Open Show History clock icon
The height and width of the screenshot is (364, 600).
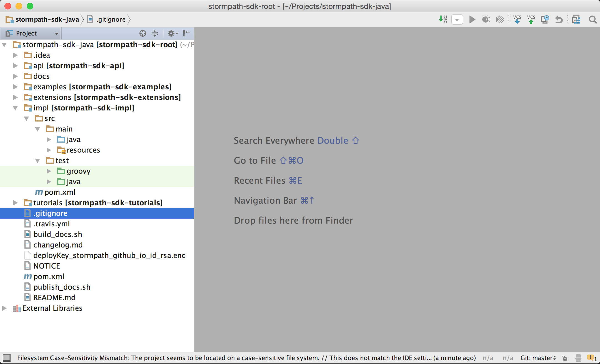[x=545, y=19]
